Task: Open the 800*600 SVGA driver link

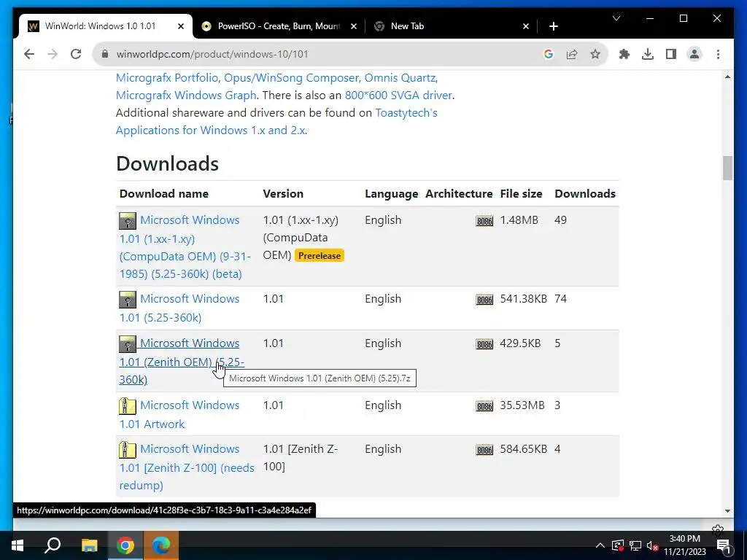Action: click(x=398, y=96)
